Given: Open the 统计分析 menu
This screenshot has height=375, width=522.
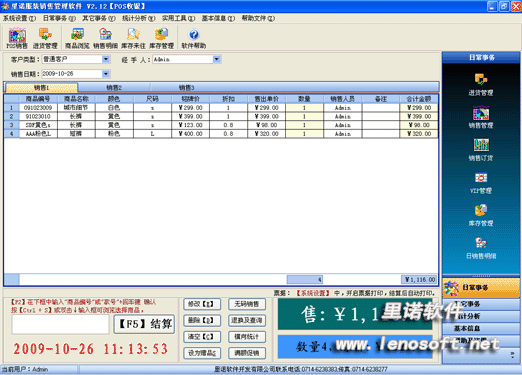Looking at the screenshot, I should [138, 18].
